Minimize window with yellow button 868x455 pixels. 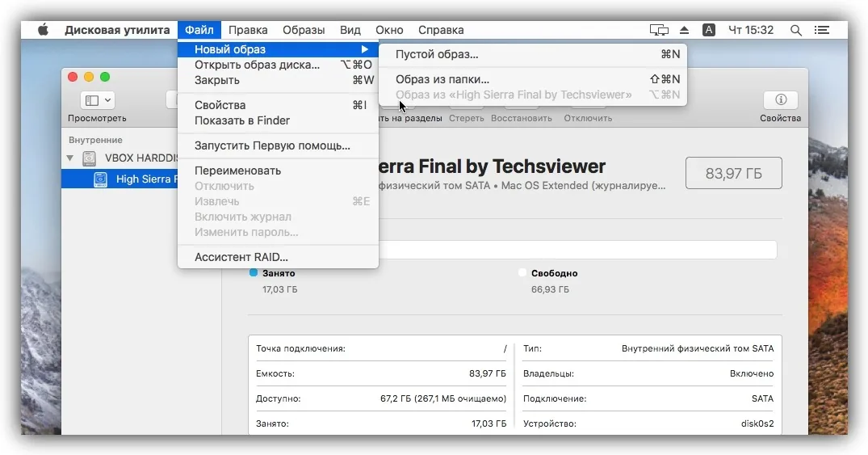click(x=89, y=77)
